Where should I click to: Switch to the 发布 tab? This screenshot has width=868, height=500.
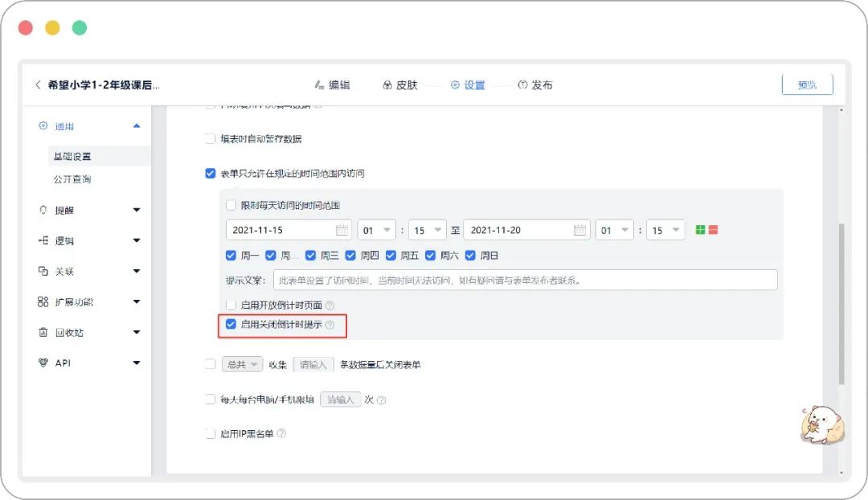coord(535,84)
